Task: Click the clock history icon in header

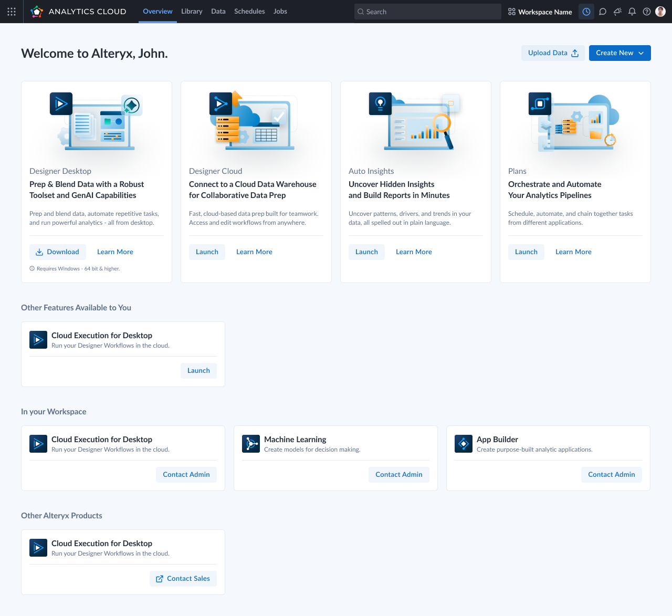Action: click(x=586, y=12)
